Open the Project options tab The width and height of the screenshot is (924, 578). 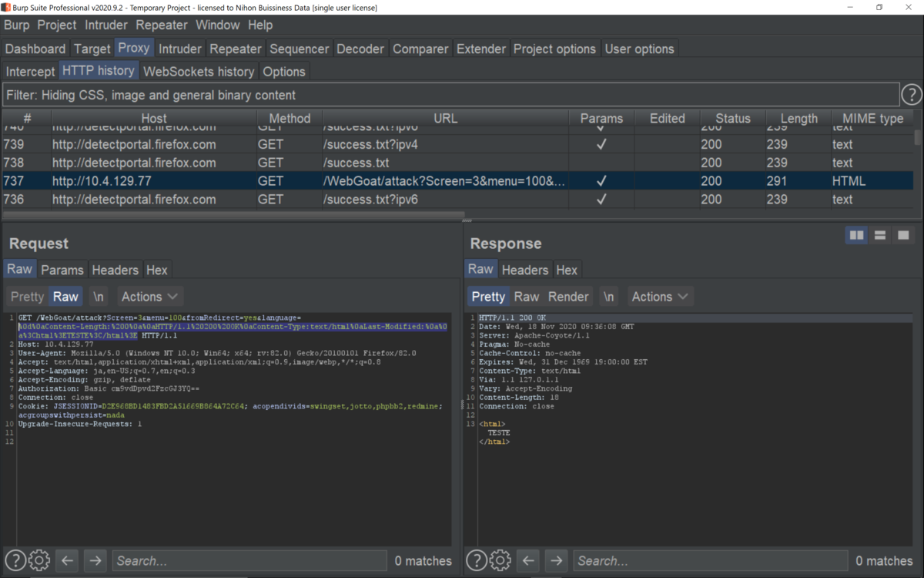coord(554,49)
